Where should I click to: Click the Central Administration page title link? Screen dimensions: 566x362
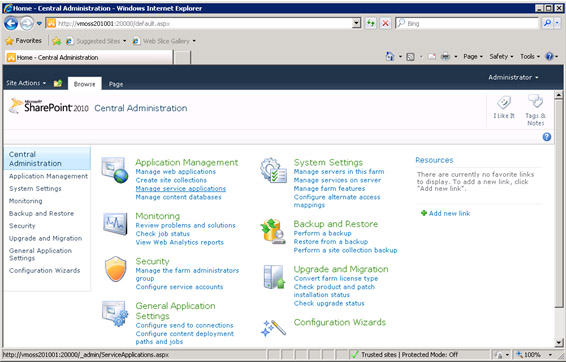pos(141,108)
